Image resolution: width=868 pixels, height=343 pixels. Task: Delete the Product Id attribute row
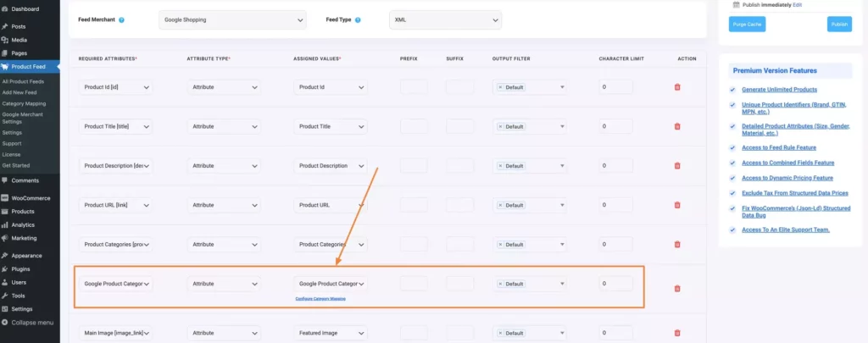[x=677, y=87]
